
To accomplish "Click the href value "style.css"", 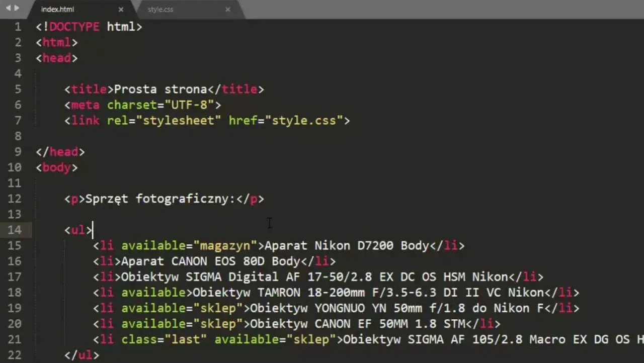I will click(304, 121).
